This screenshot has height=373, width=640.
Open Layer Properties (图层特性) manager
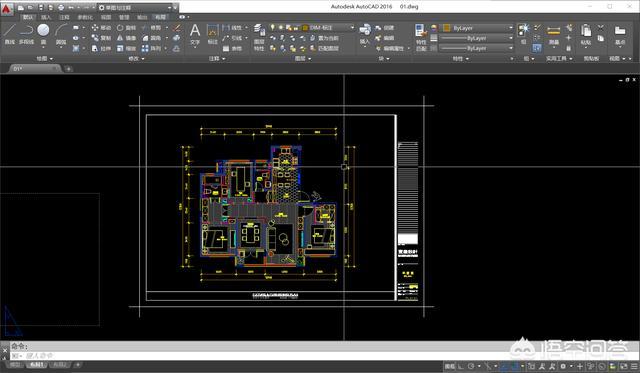pyautogui.click(x=259, y=37)
